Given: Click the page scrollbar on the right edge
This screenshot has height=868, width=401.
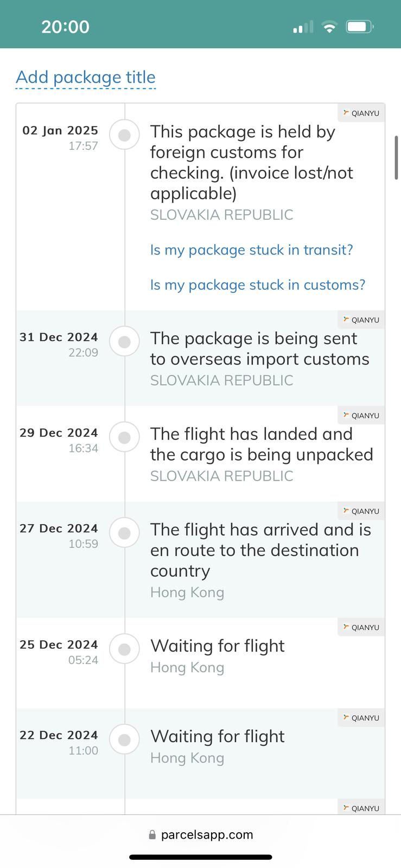Looking at the screenshot, I should click(397, 157).
